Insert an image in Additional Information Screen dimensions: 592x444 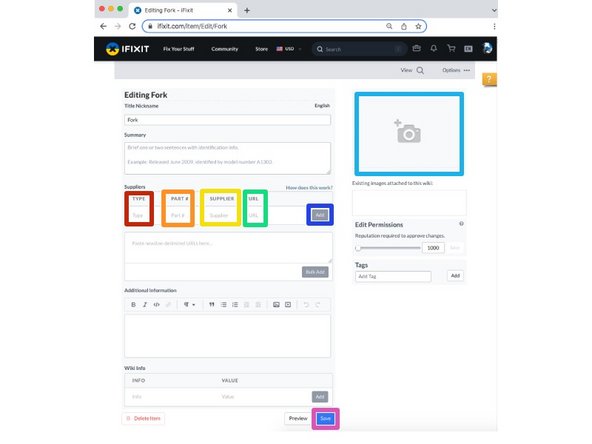[x=276, y=304]
